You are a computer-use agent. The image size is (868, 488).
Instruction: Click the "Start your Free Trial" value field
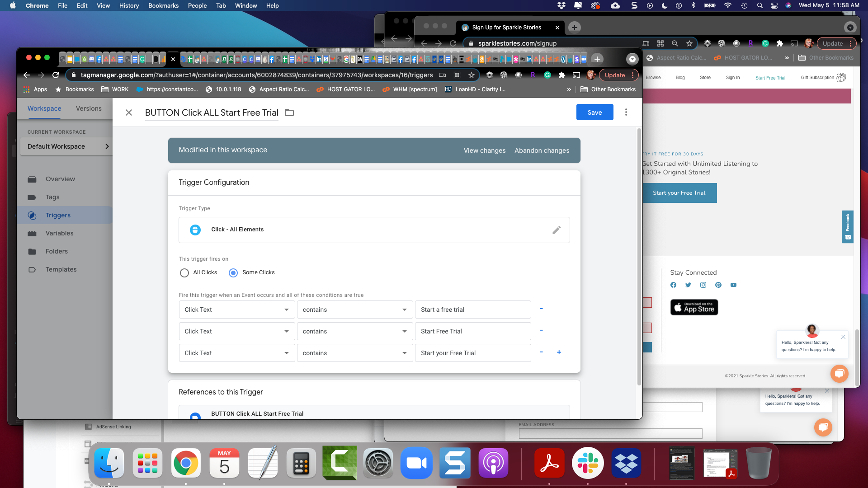coord(473,353)
